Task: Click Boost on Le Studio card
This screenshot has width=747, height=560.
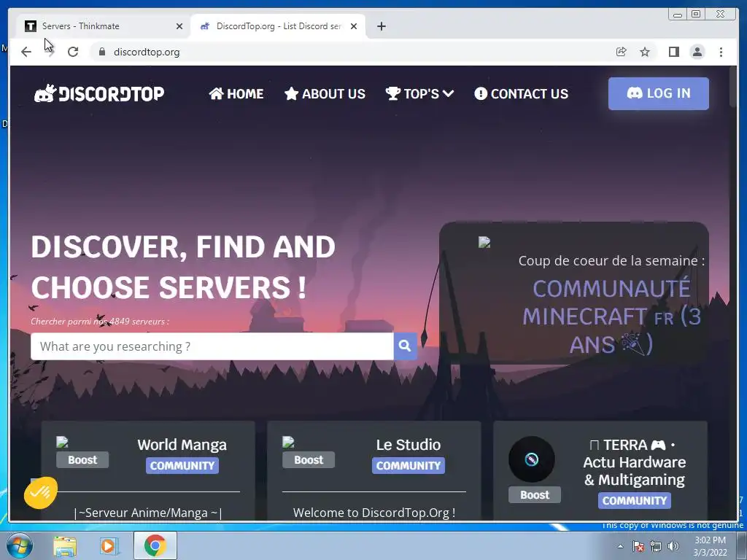Action: point(309,460)
